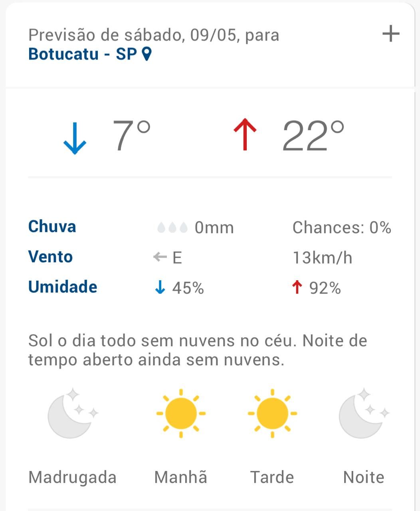Select the red maximum temperature arrow
Viewport: 420px width, 511px height.
point(245,134)
